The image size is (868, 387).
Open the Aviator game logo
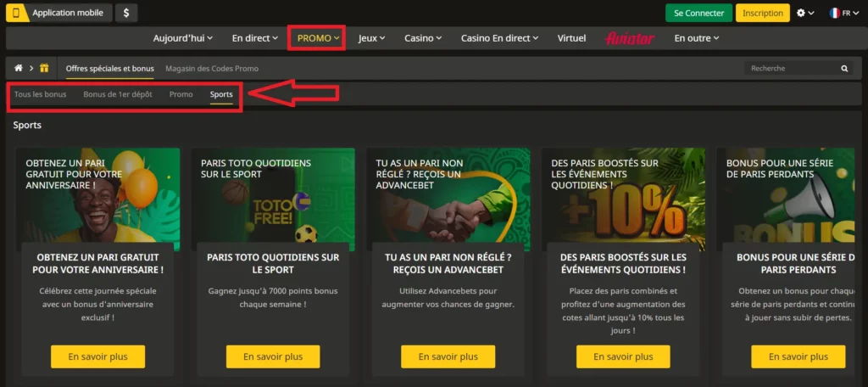[x=630, y=38]
